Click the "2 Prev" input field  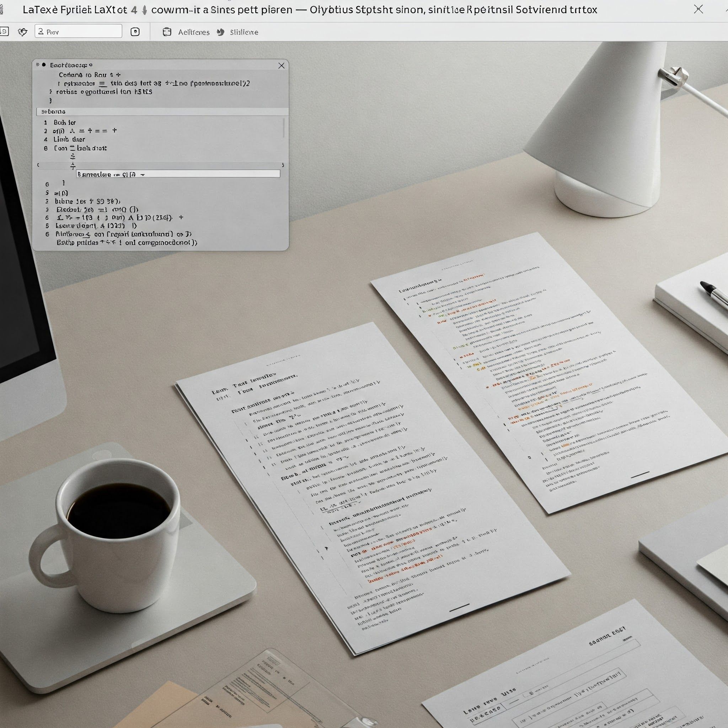coord(78,31)
